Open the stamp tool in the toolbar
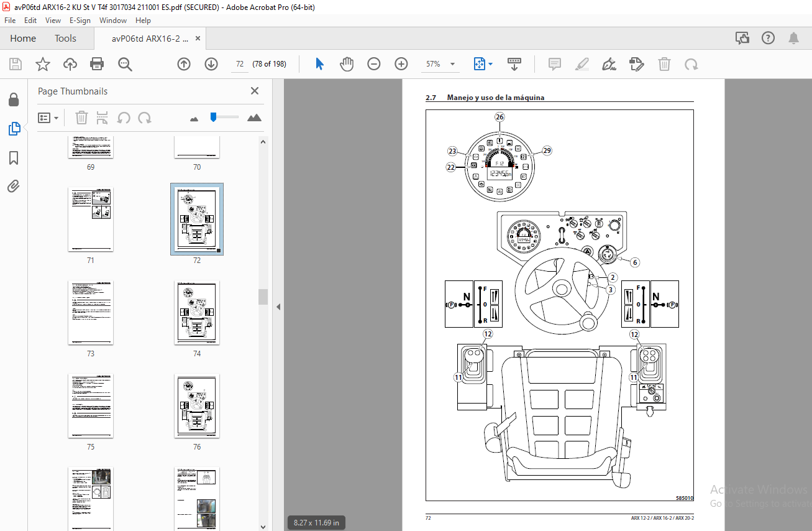 coord(636,64)
